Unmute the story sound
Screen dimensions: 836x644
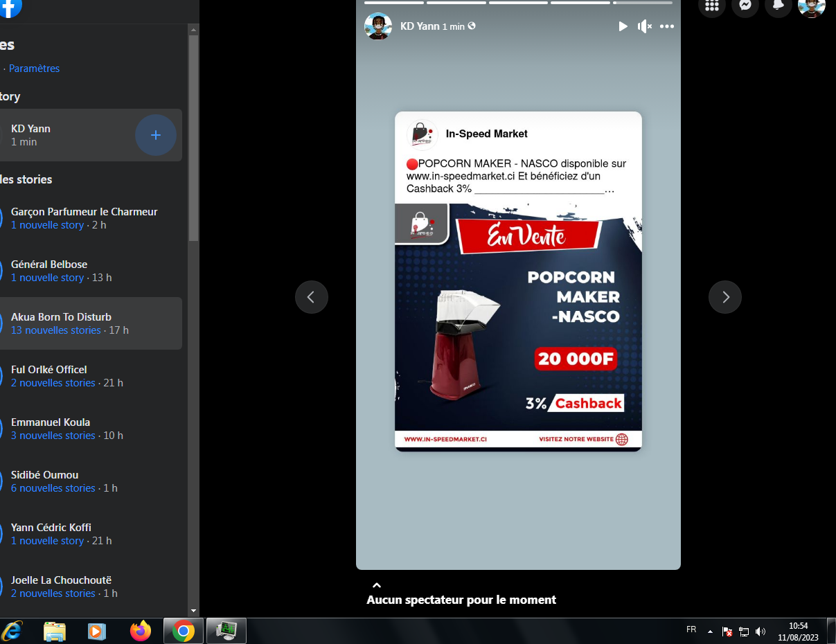pyautogui.click(x=644, y=26)
